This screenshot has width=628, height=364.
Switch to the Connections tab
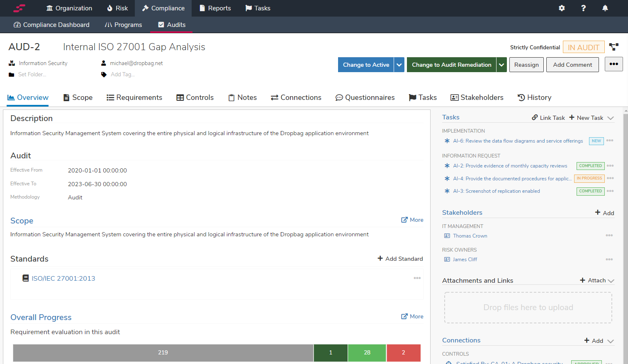click(x=296, y=97)
